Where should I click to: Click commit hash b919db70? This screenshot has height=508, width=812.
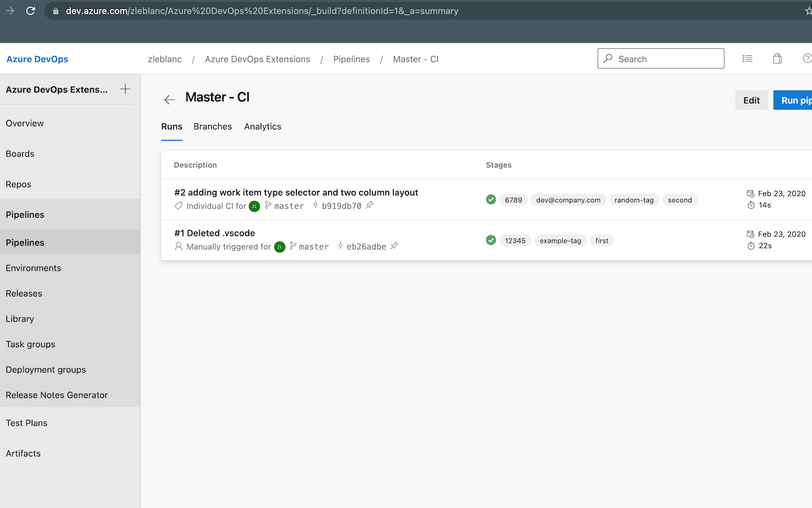tap(341, 206)
